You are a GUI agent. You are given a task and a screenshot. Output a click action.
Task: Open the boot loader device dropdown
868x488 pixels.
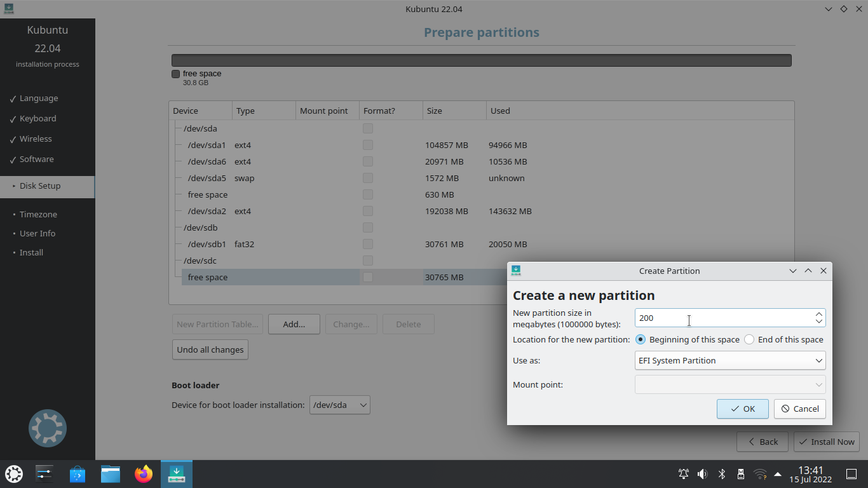pos(340,405)
